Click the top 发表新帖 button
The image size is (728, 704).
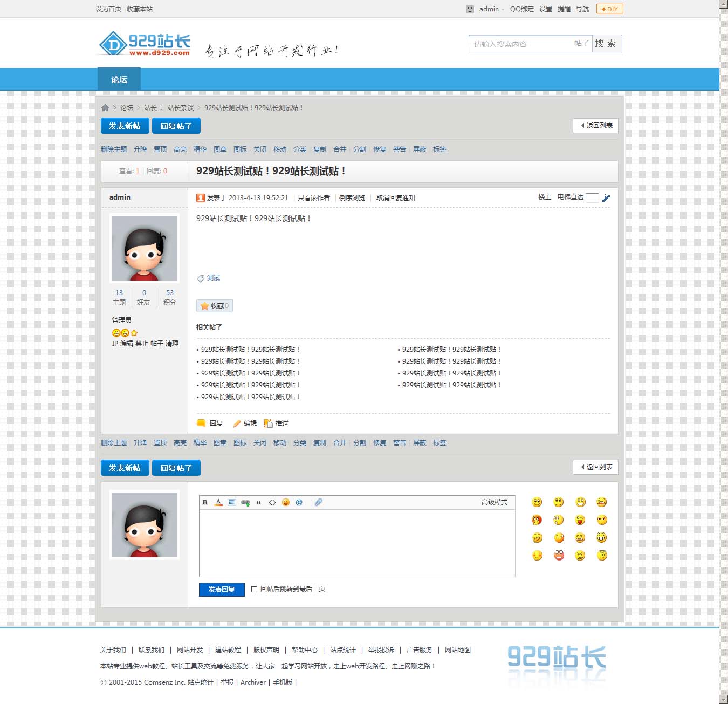coord(125,126)
